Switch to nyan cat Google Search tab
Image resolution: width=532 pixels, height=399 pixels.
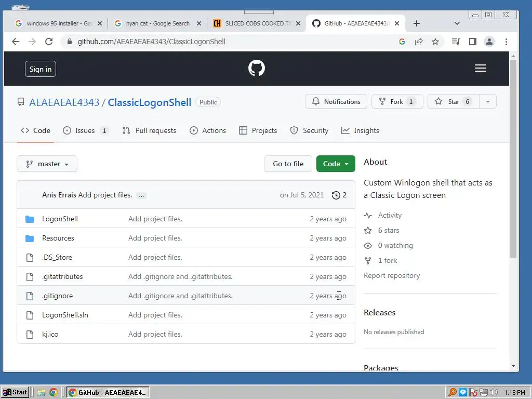(158, 23)
